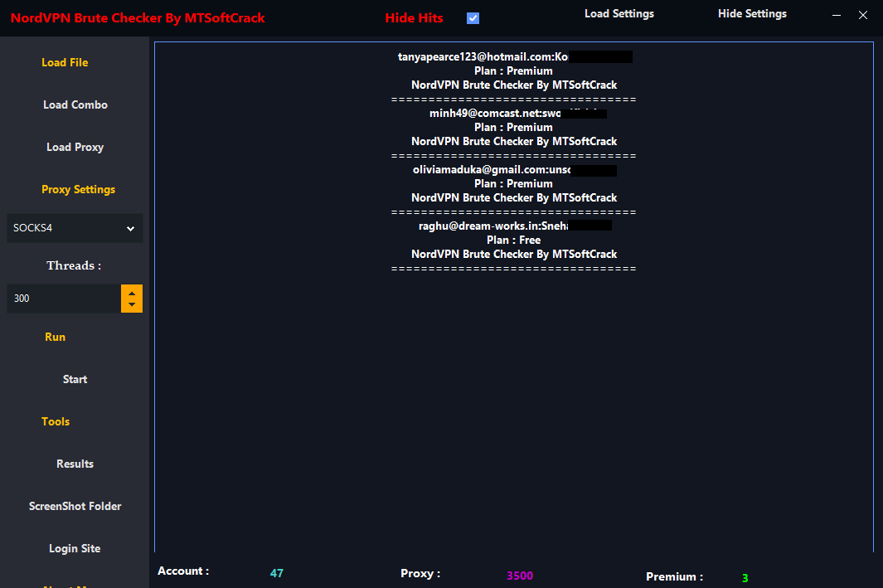
Task: Click the Login Site button
Action: pyautogui.click(x=75, y=548)
